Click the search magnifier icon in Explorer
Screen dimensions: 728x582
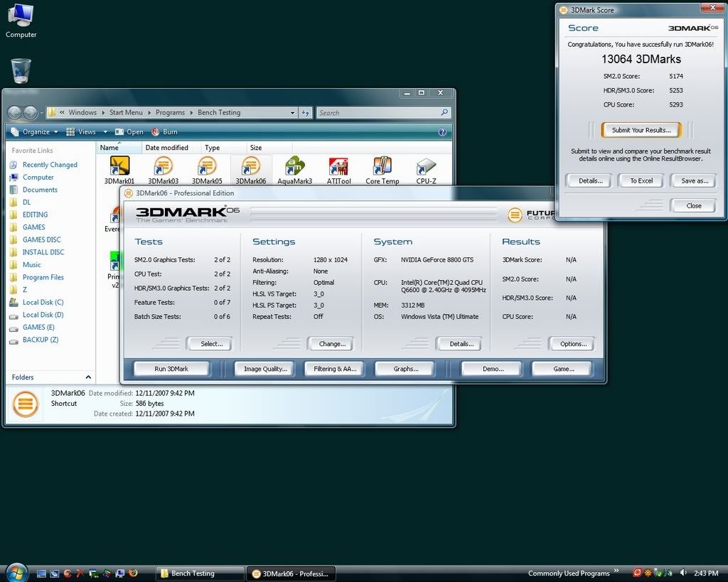[x=444, y=112]
